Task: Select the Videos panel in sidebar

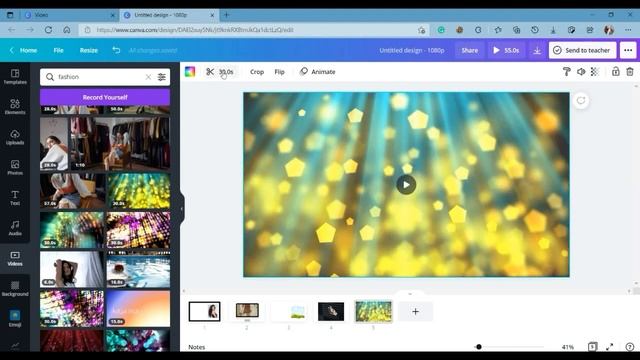Action: pyautogui.click(x=15, y=258)
